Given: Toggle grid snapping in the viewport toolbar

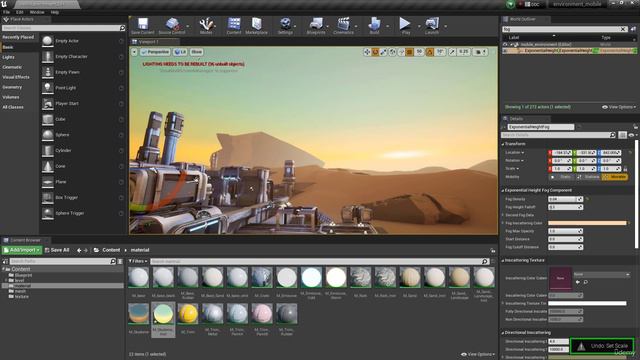Looking at the screenshot, I should coord(410,52).
